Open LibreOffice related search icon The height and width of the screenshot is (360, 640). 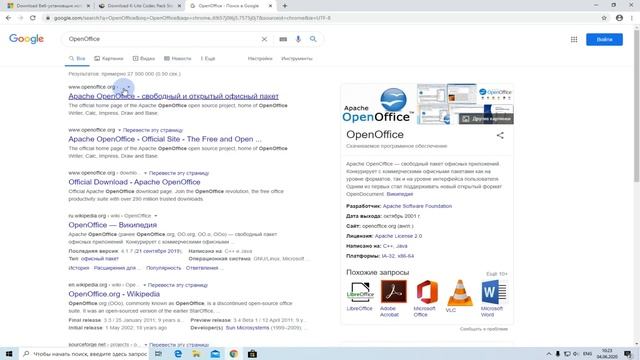(x=360, y=292)
